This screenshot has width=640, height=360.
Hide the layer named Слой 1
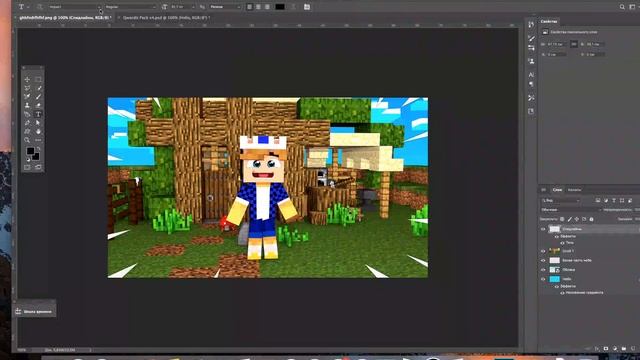pyautogui.click(x=543, y=251)
